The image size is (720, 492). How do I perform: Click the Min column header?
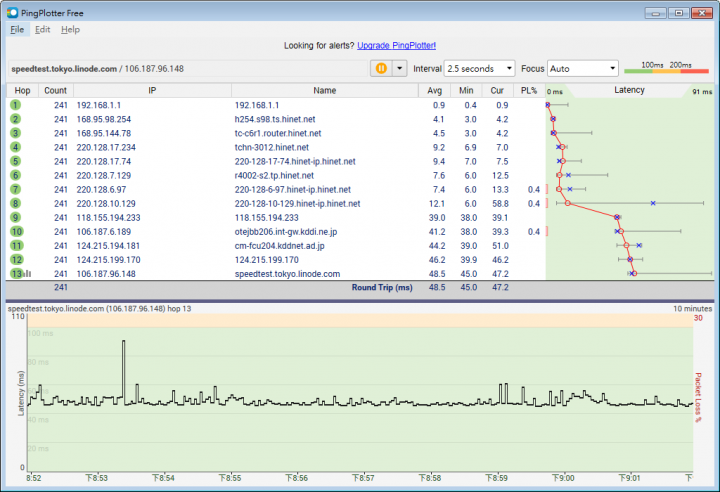[x=466, y=90]
